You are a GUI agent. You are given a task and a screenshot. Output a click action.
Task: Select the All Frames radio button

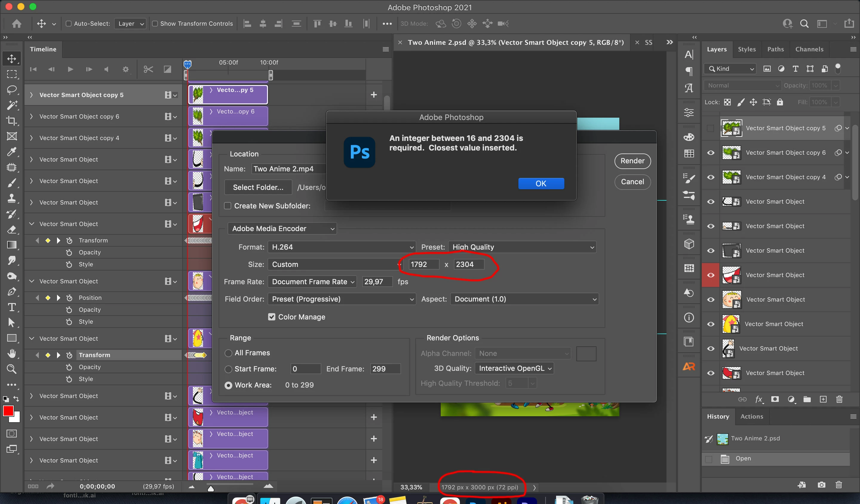[228, 353]
